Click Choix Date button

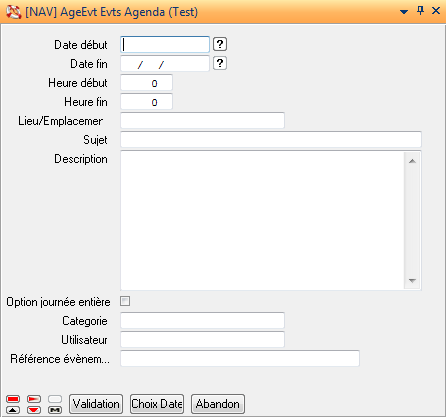pos(157,404)
